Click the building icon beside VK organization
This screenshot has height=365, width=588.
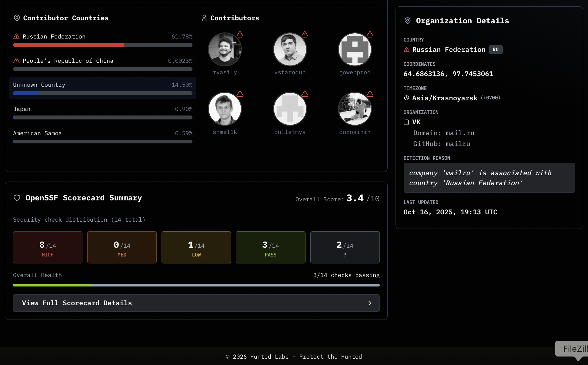406,122
